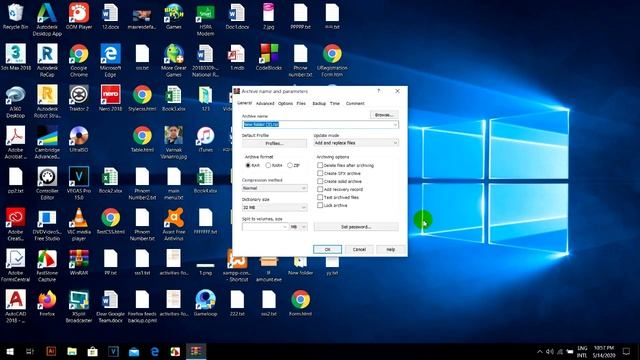This screenshot has height=360, width=640.
Task: Click Set password button
Action: 356,227
